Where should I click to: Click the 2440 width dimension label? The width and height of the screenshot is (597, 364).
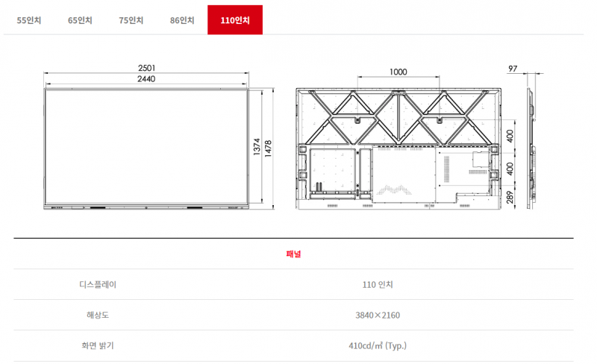pos(146,79)
